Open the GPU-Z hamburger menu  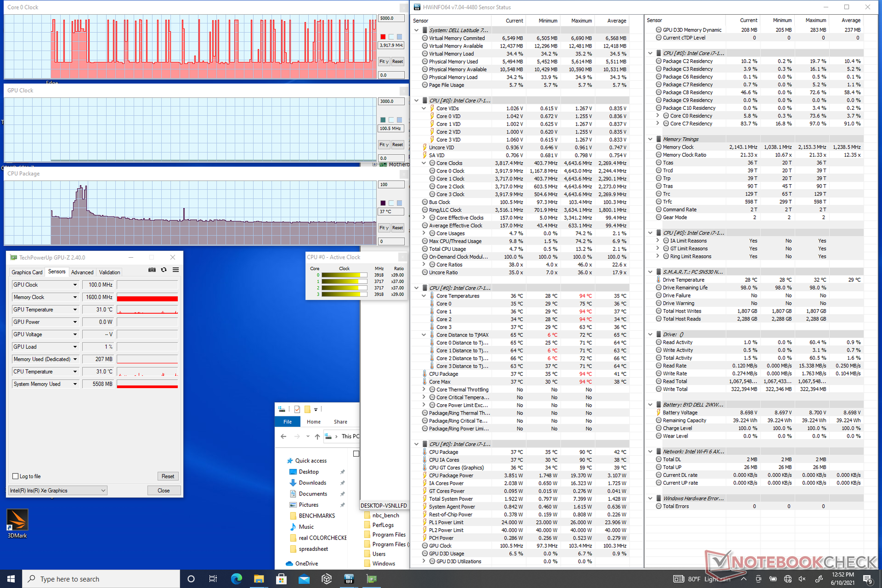175,270
